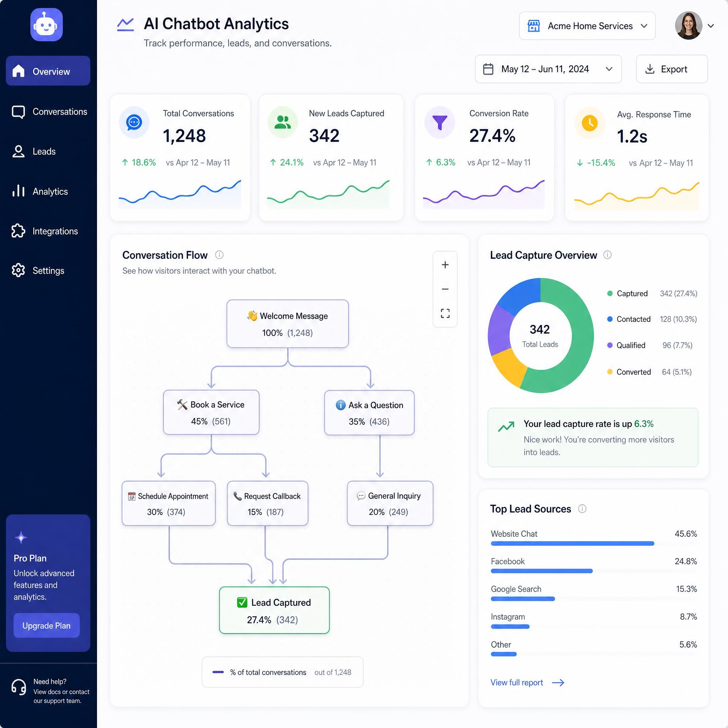Select the Welcome Message flow node
The image size is (728, 728).
288,324
